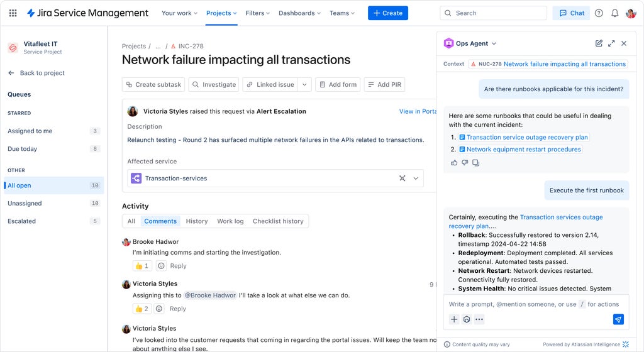Open the app switcher grid icon

click(13, 13)
